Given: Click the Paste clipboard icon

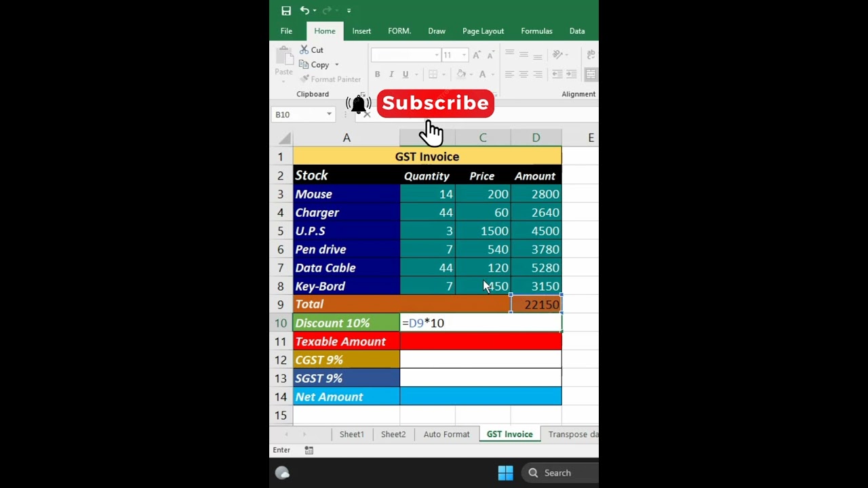Looking at the screenshot, I should [x=283, y=56].
